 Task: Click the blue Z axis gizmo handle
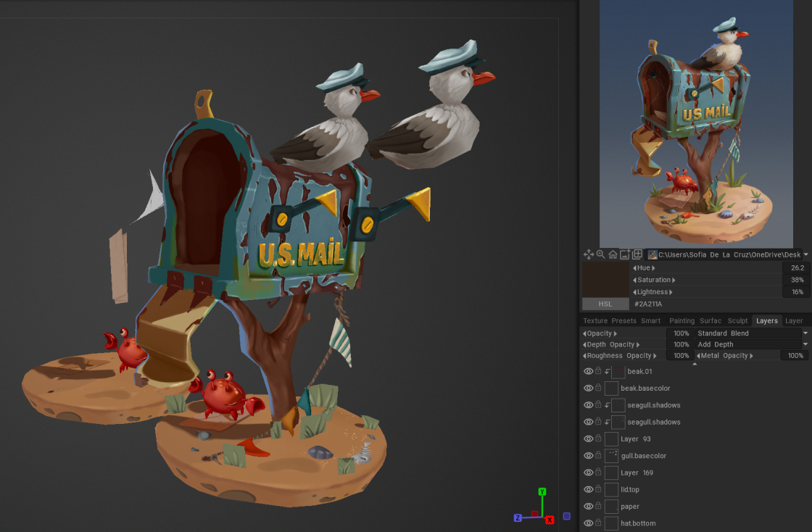click(518, 518)
